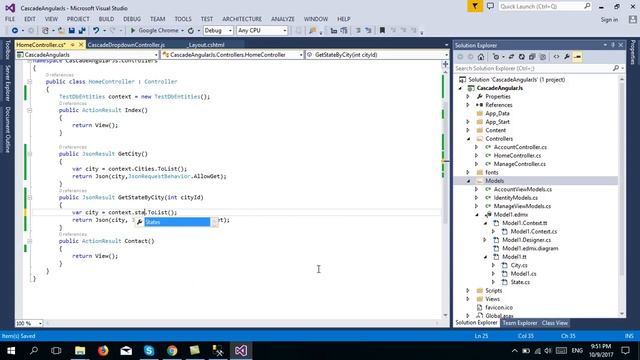This screenshot has width=640, height=360.
Task: Open Google Chrome from the taskbar
Action: coord(172,351)
